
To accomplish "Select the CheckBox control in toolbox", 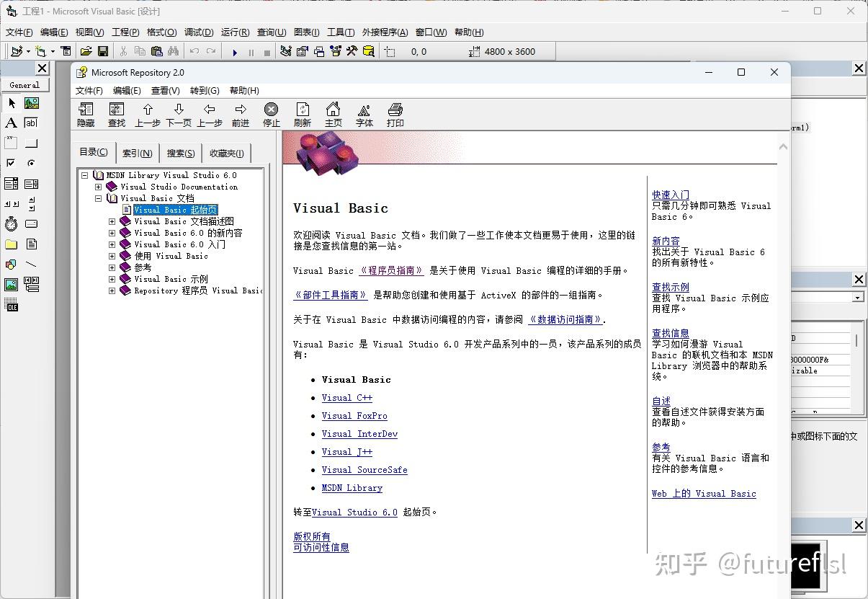I will pyautogui.click(x=12, y=163).
